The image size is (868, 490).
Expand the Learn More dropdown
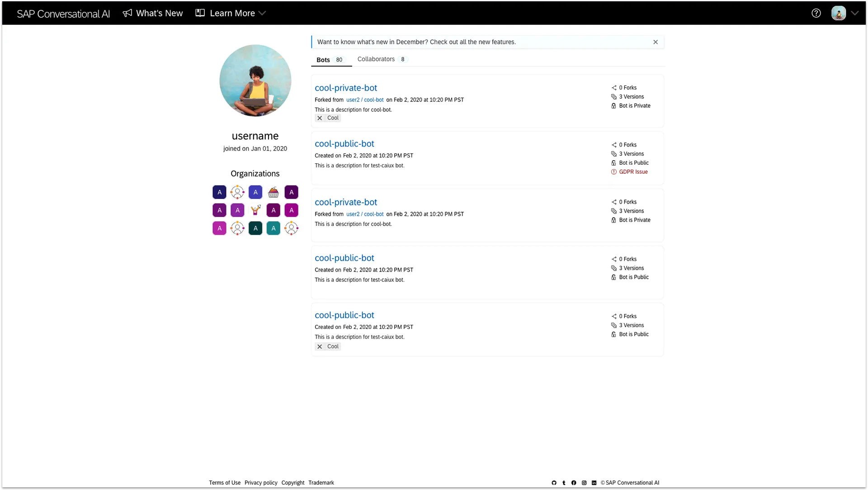click(231, 13)
